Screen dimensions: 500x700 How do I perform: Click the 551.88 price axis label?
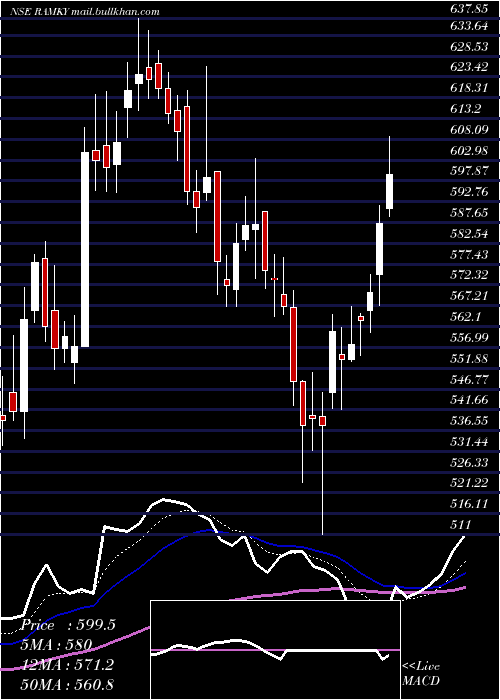[469, 358]
